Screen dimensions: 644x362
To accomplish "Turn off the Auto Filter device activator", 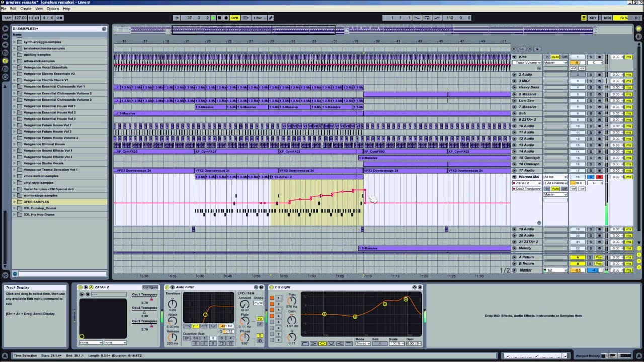I will pyautogui.click(x=168, y=287).
